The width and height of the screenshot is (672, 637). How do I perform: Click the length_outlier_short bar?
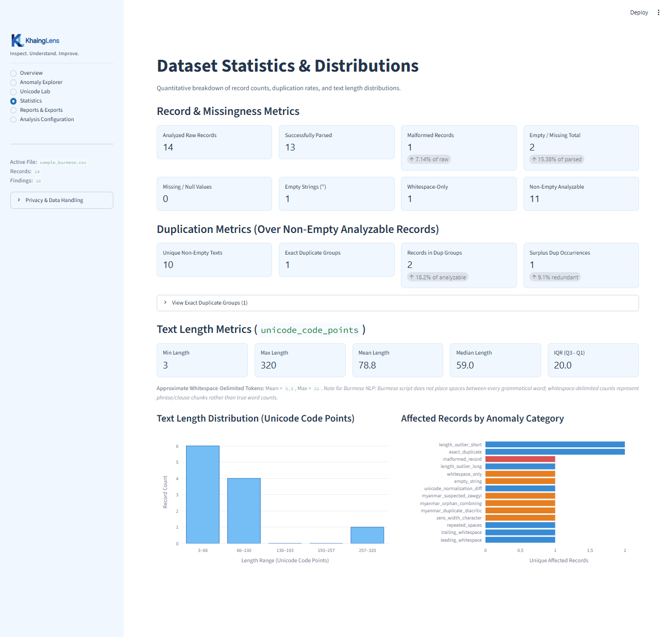click(555, 445)
